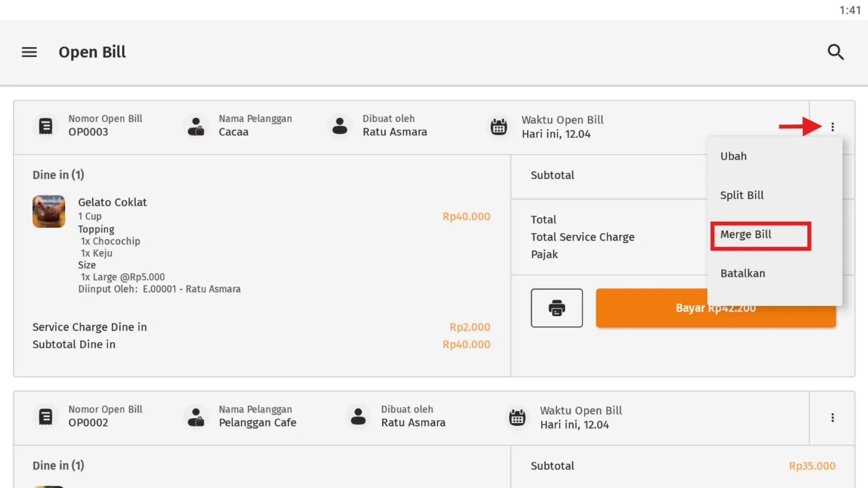
Task: Click the Rp35.000 subtotal of OP0002
Action: 812,466
